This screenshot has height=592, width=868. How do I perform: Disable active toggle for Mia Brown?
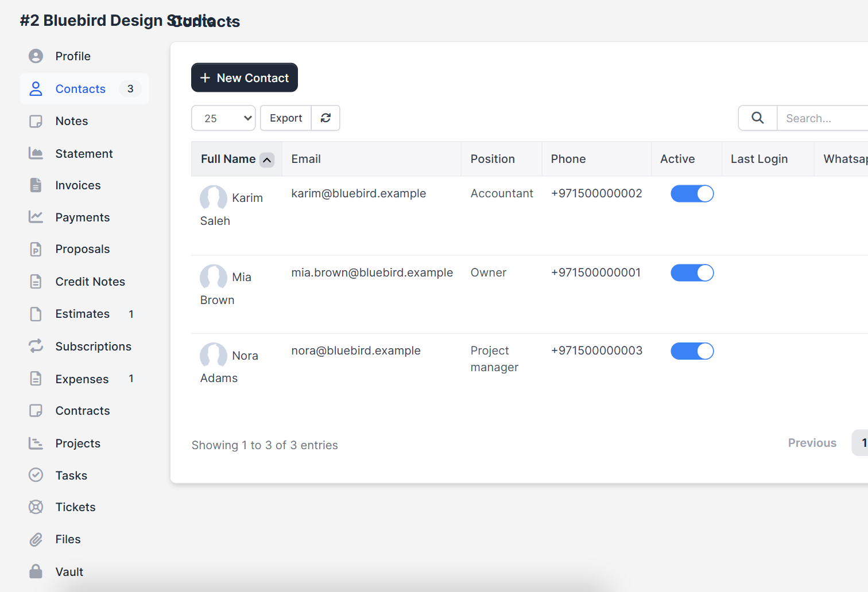tap(692, 273)
